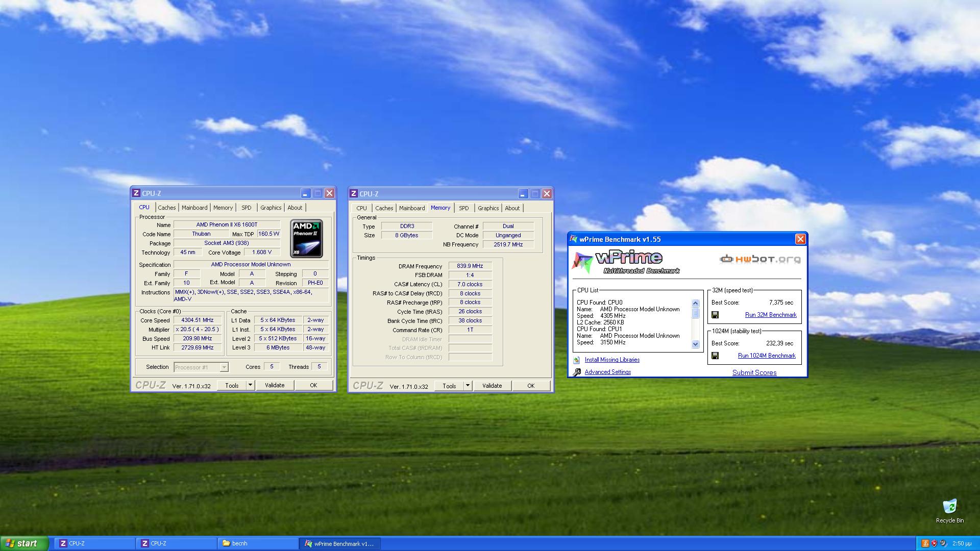980x551 pixels.
Task: Open the Mainboard tab in left CPU-Z
Action: [194, 208]
